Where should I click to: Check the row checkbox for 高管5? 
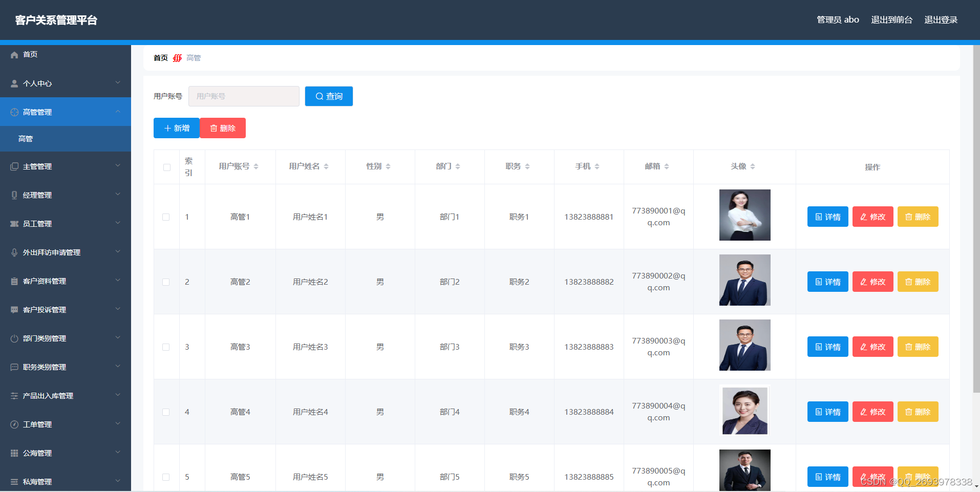166,477
